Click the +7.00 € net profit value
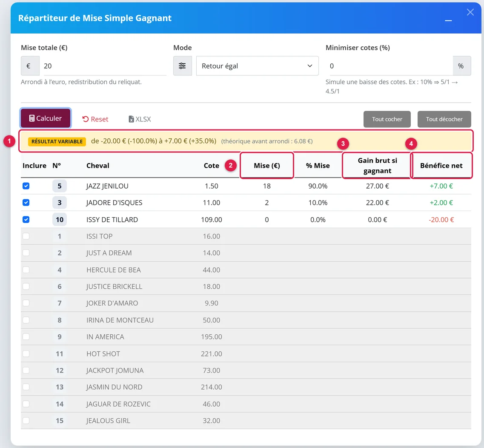The width and height of the screenshot is (484, 448). click(x=441, y=186)
